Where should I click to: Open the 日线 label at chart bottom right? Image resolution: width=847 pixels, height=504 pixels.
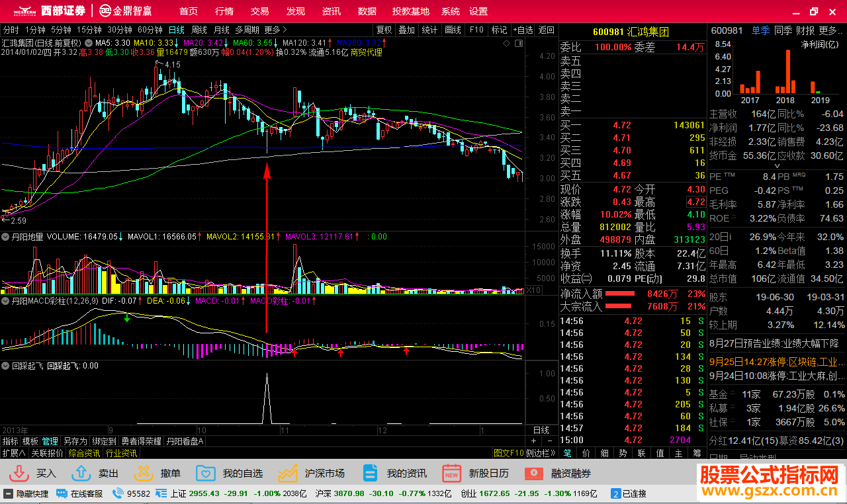tap(541, 430)
